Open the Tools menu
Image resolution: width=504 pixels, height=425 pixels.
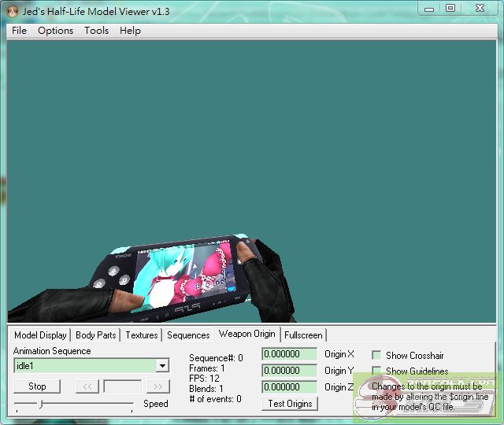point(96,31)
